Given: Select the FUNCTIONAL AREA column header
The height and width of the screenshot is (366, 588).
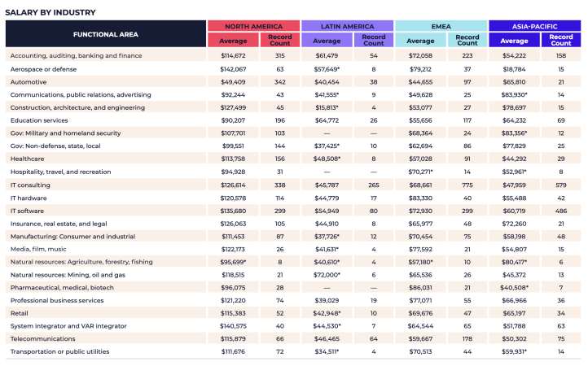Looking at the screenshot, I should tap(106, 34).
